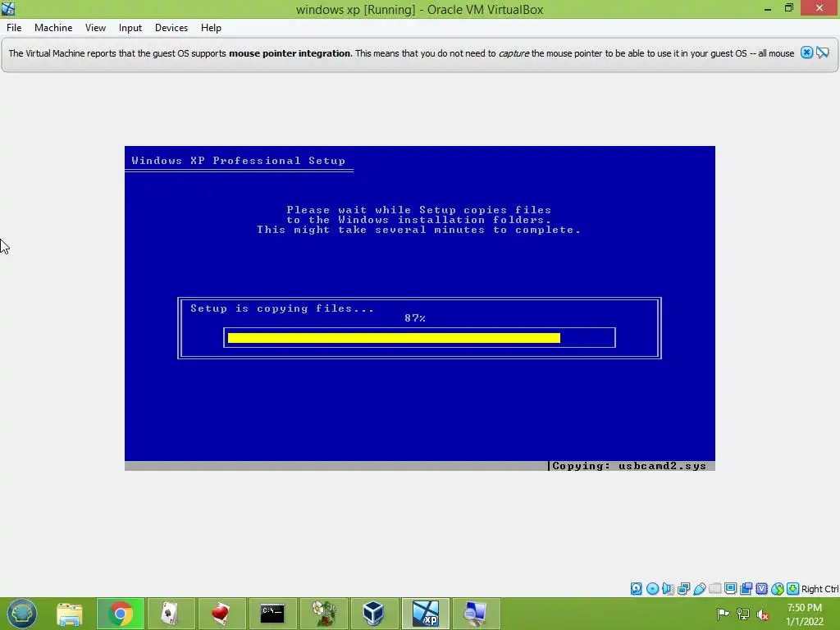Click the Copying: usbcamd2.sys status text
The width and height of the screenshot is (840, 630).
[x=629, y=466]
